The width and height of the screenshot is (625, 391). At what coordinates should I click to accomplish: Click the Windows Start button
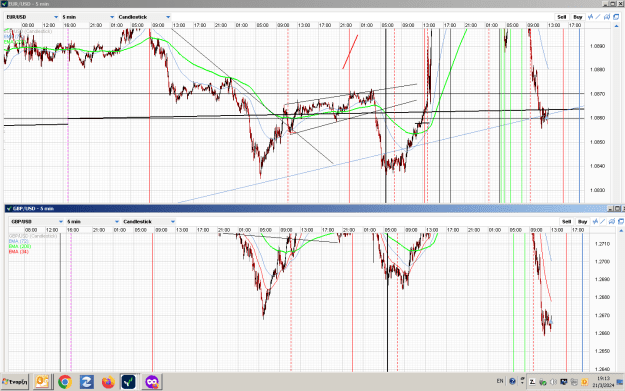pyautogui.click(x=15, y=382)
